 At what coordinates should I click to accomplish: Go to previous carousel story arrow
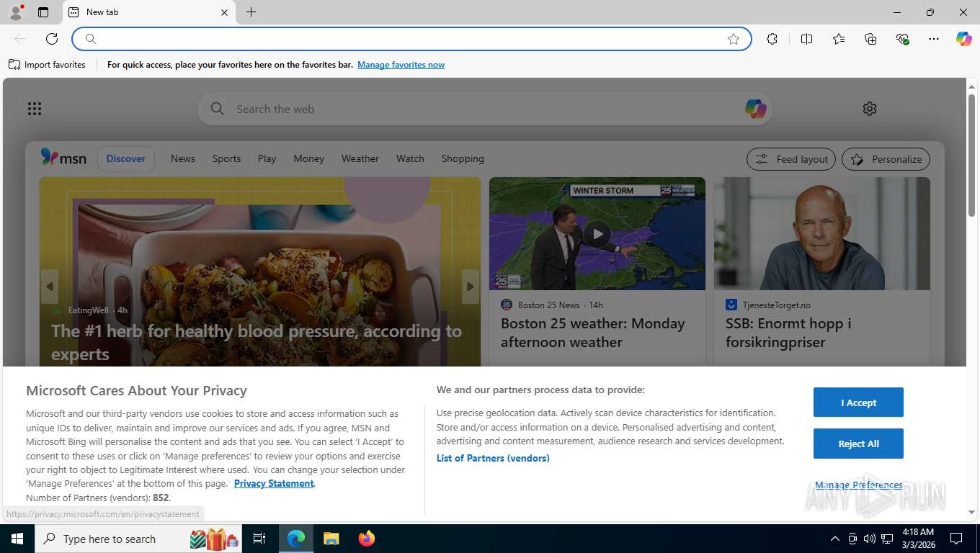click(x=50, y=287)
